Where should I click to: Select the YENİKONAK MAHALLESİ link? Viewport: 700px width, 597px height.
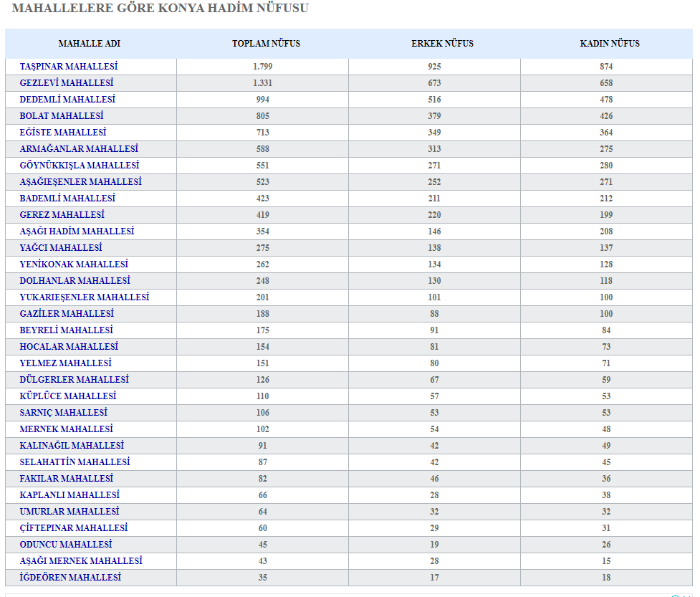pyautogui.click(x=74, y=264)
